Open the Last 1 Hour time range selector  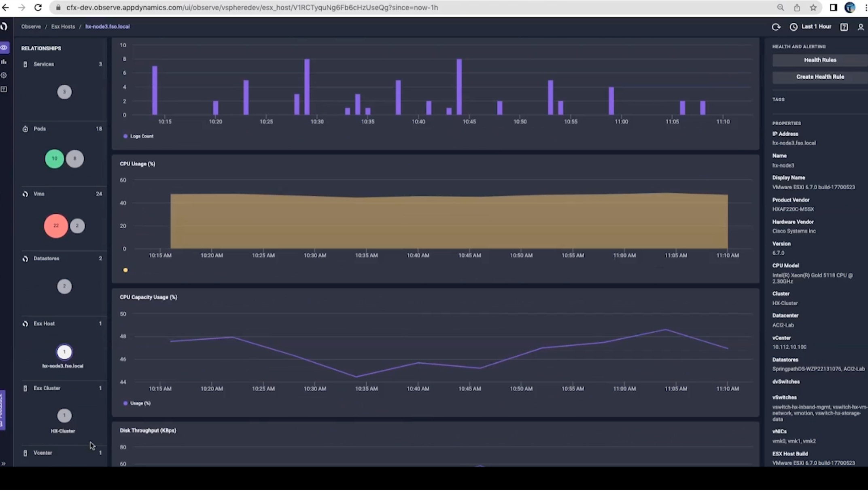point(811,27)
